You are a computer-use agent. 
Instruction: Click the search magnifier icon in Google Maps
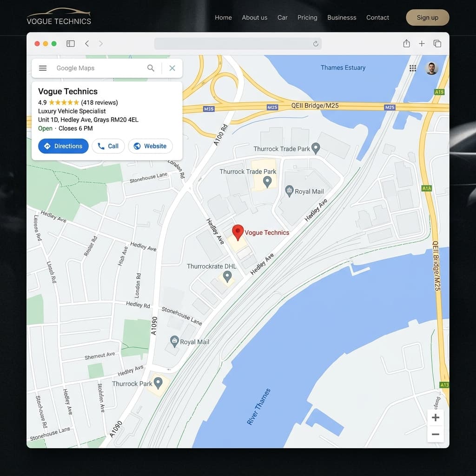pyautogui.click(x=151, y=68)
